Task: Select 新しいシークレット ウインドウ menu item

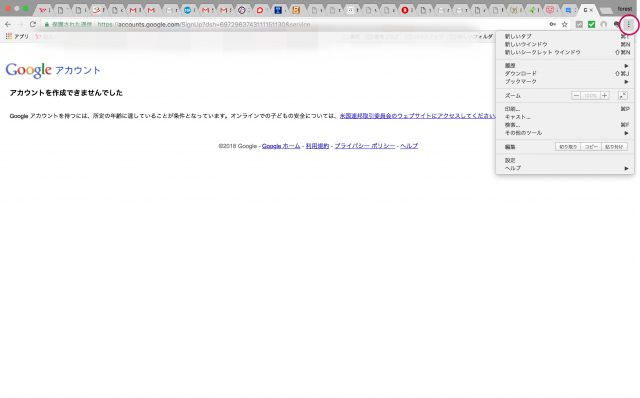Action: coord(565,52)
